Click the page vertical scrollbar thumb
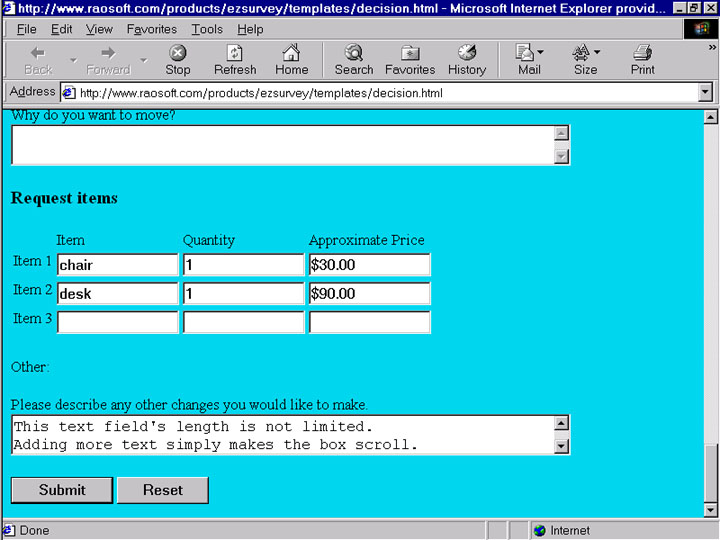The image size is (720, 540). (710, 473)
